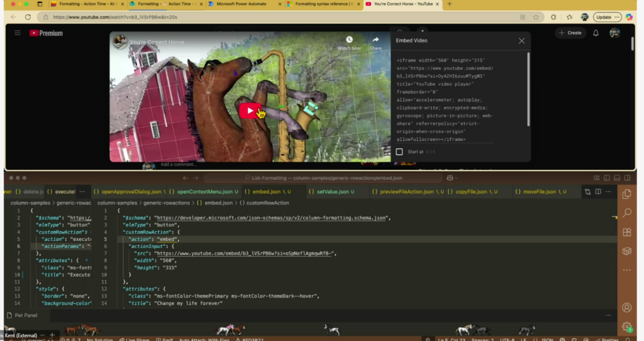
Task: Reload the YouTube page
Action: [28, 17]
